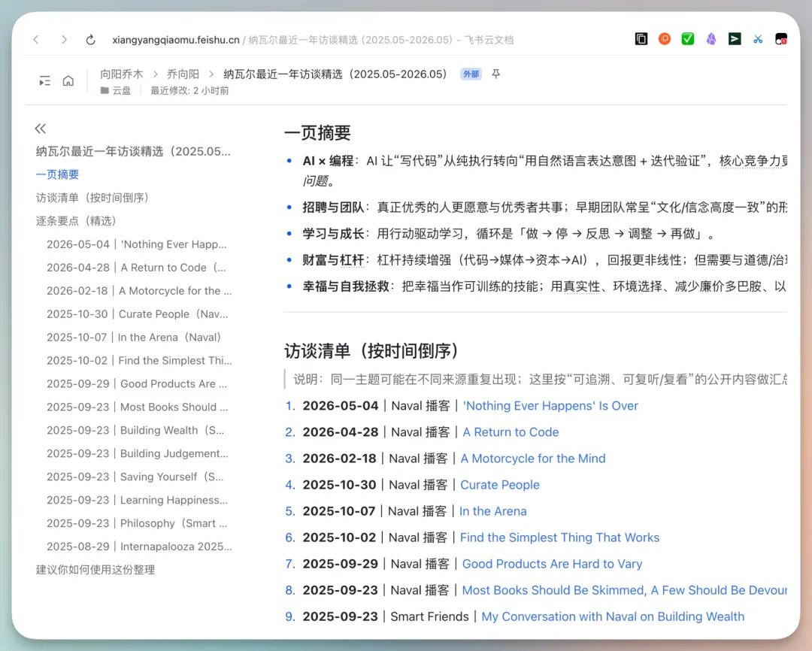Select outline entry 2025-09-23 Building Wealth
The height and width of the screenshot is (651, 812).
coord(135,431)
